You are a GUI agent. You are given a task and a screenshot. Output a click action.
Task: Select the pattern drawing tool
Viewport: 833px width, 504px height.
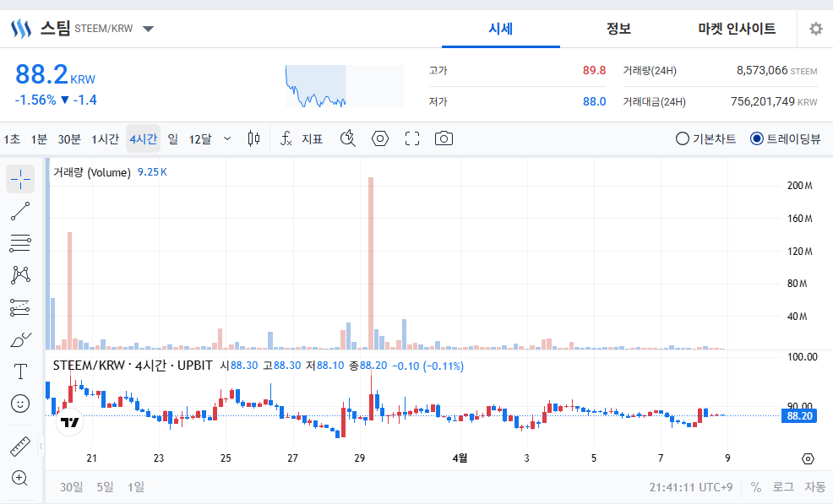tap(20, 275)
